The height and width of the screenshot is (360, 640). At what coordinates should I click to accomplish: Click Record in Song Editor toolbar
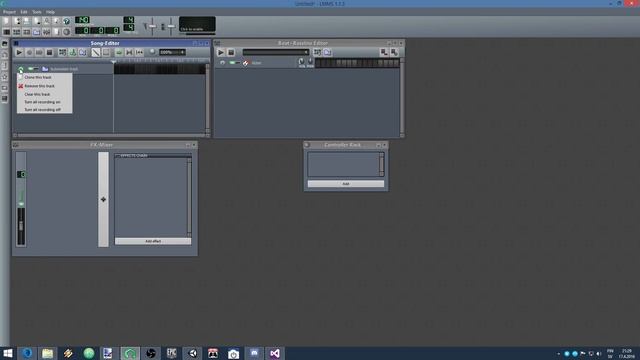(x=29, y=52)
